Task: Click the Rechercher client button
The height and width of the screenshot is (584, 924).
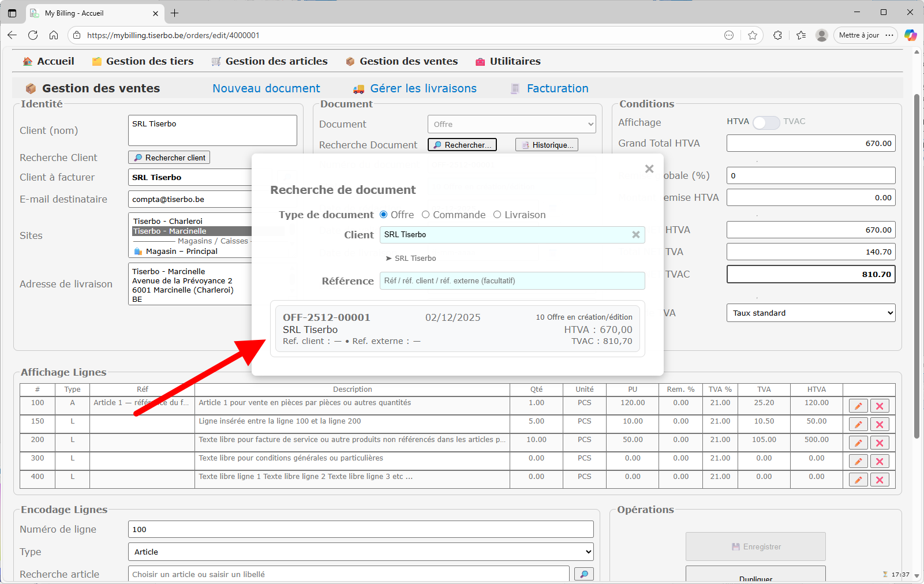Action: pyautogui.click(x=169, y=158)
